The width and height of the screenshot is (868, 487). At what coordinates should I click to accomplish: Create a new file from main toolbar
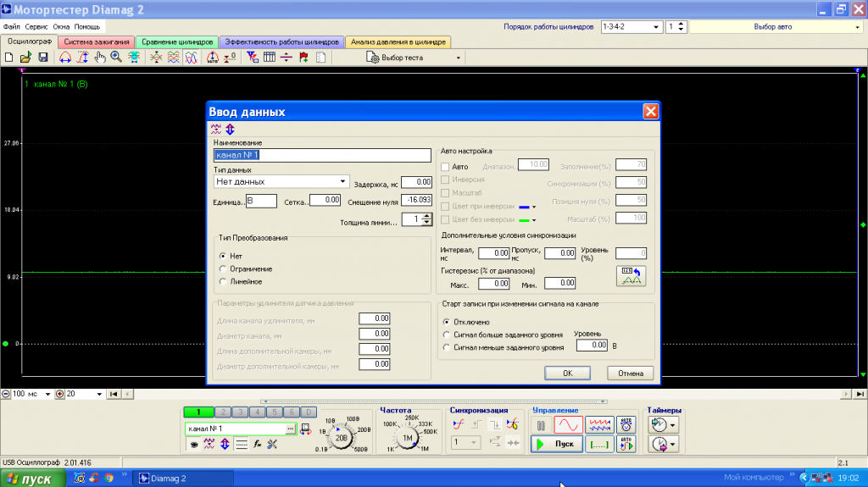(x=8, y=57)
